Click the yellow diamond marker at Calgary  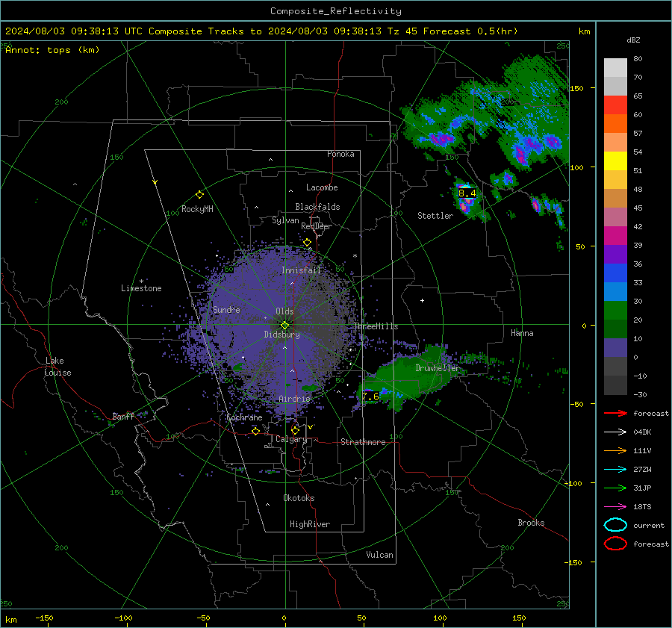295,430
